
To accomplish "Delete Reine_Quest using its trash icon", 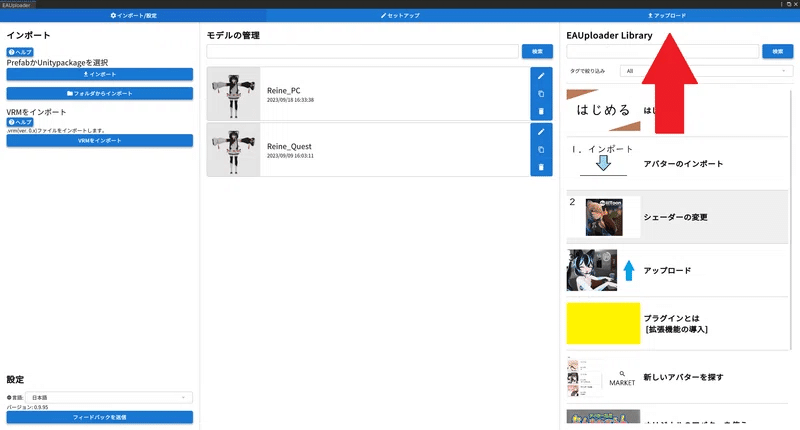I will click(541, 167).
